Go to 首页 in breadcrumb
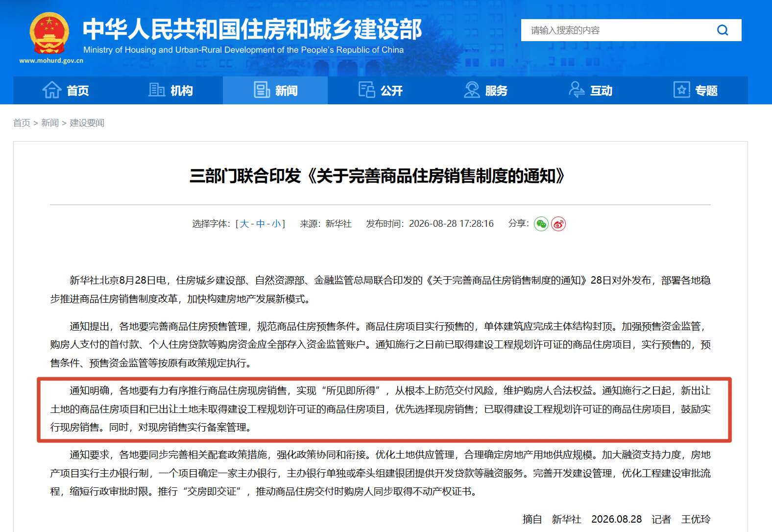The height and width of the screenshot is (532, 772). pyautogui.click(x=22, y=123)
